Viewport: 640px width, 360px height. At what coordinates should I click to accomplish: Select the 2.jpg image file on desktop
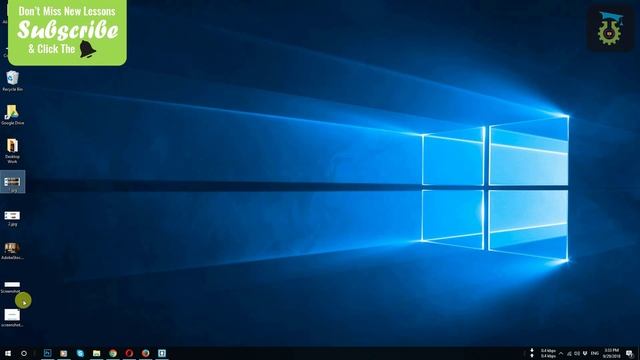tap(12, 218)
